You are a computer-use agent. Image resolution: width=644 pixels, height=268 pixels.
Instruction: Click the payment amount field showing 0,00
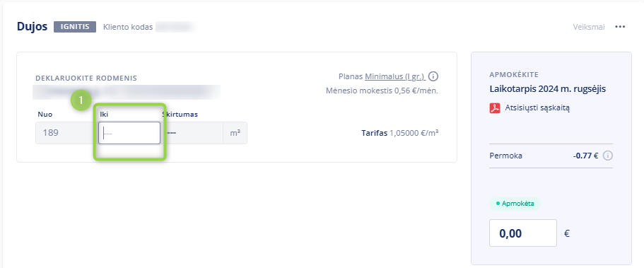(523, 233)
